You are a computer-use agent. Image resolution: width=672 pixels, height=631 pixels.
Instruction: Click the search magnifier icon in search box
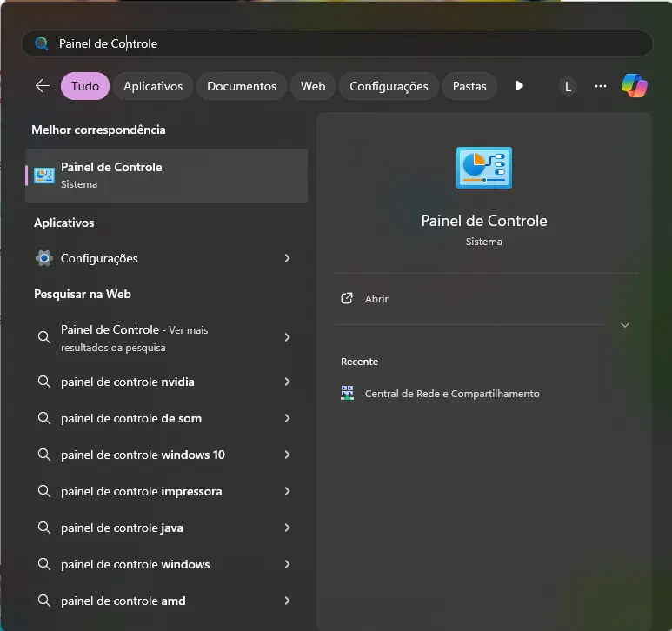[42, 43]
